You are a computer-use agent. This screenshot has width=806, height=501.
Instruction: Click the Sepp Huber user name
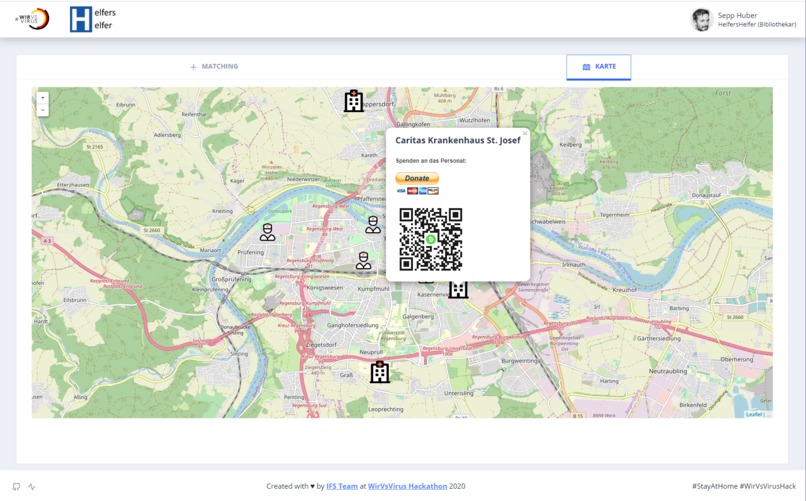click(737, 15)
